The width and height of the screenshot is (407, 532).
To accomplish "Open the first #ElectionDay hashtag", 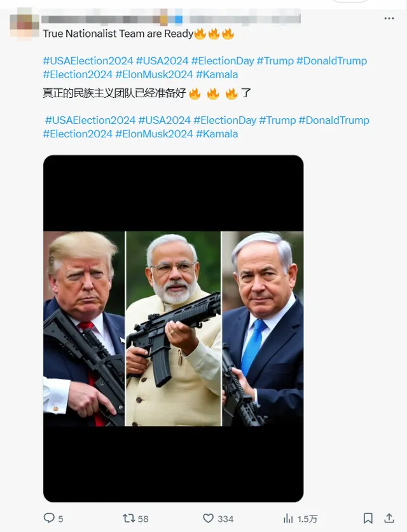I will click(x=223, y=61).
